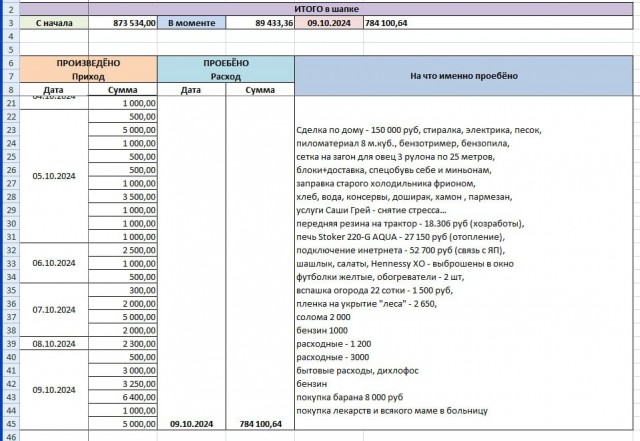The width and height of the screenshot is (640, 441).
Task: Click the 'пленка на укрытие "леса"' line
Action: 367,304
